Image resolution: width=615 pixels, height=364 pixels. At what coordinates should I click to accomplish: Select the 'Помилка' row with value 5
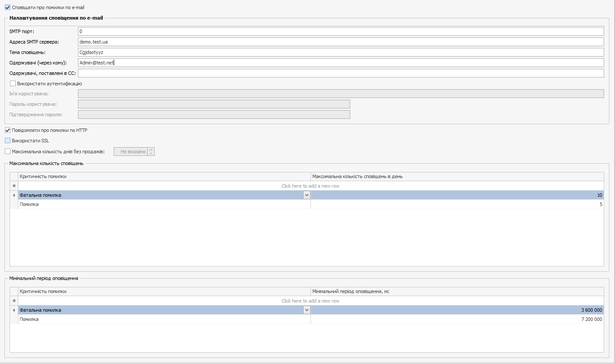click(164, 205)
